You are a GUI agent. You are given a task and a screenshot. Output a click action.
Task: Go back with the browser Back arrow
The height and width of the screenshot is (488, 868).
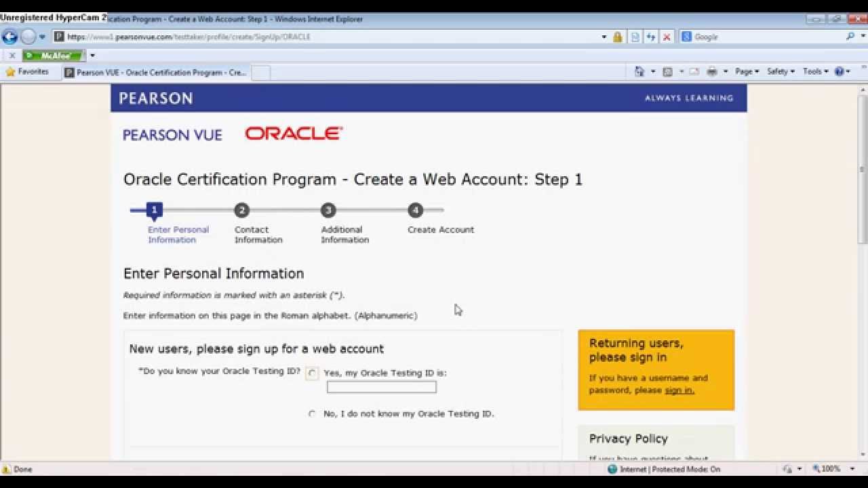[9, 37]
